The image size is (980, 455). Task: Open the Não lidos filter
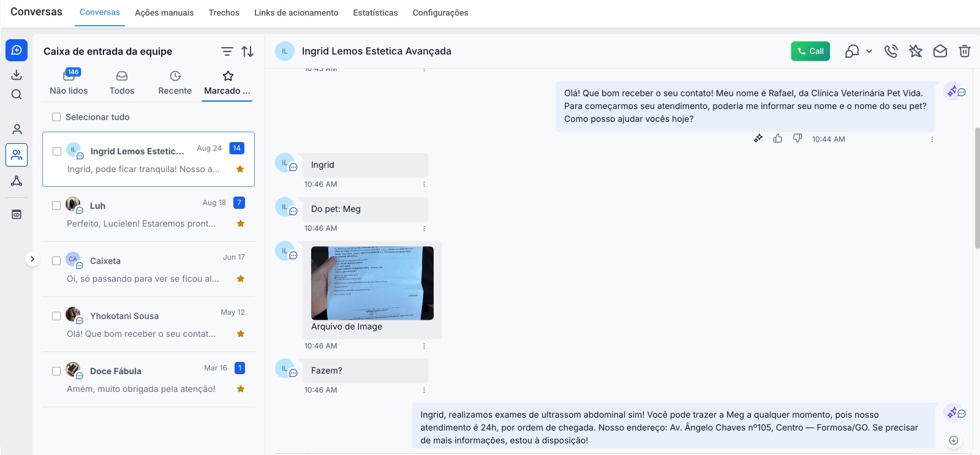click(x=69, y=83)
